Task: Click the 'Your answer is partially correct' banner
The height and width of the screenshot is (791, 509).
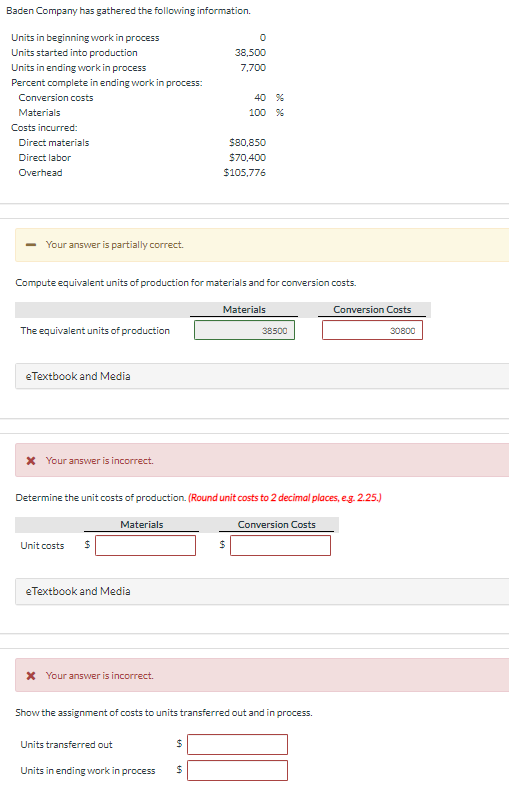Action: pos(262,245)
